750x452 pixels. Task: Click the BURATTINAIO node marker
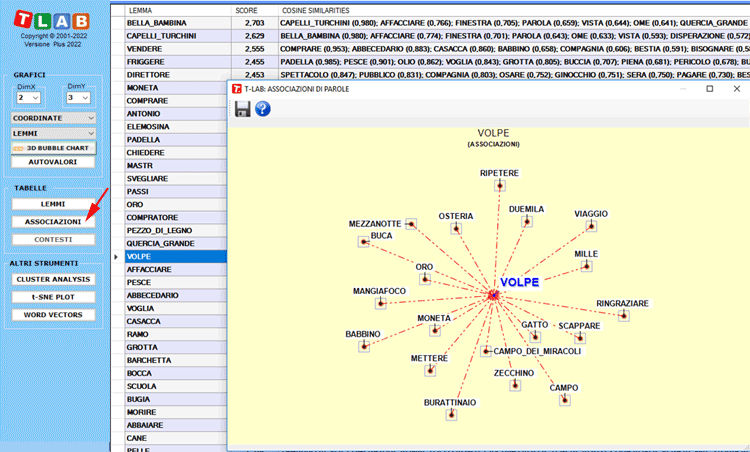pos(451,415)
